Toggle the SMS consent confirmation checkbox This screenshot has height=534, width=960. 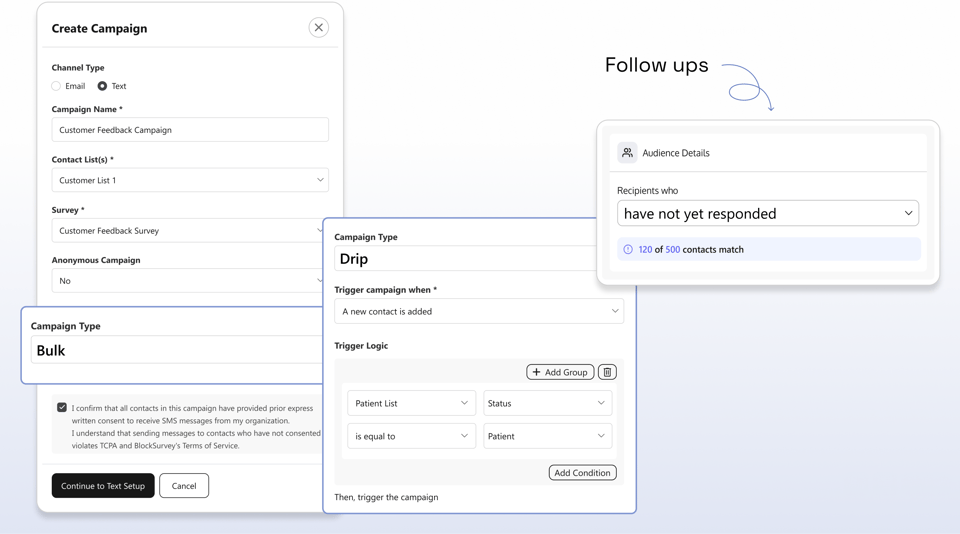click(62, 407)
